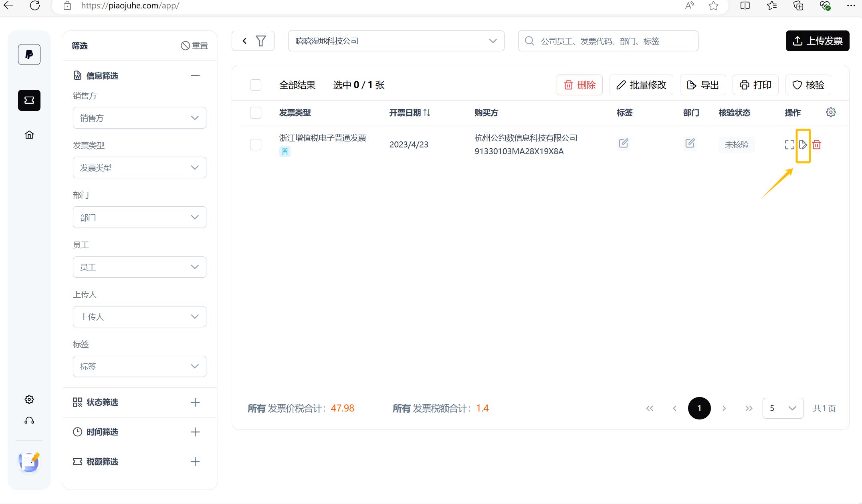Go to the home sidebar icon
The image size is (862, 504).
click(x=29, y=135)
